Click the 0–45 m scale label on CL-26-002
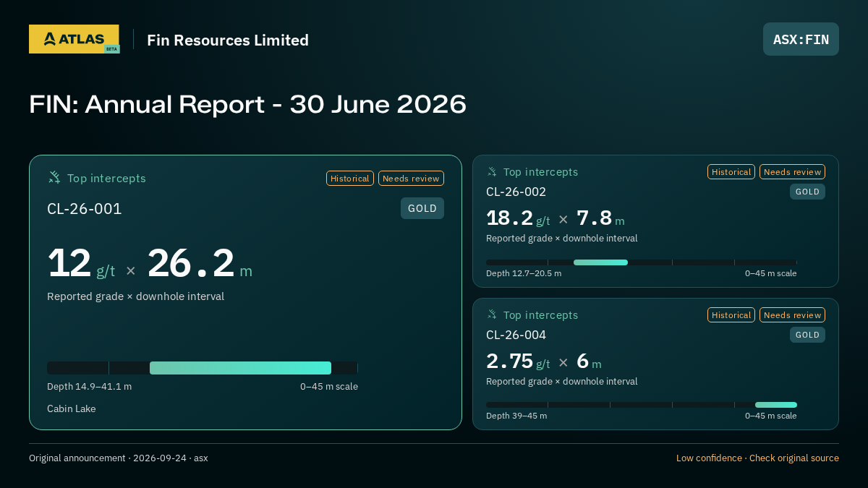Image resolution: width=868 pixels, height=488 pixels. (771, 273)
